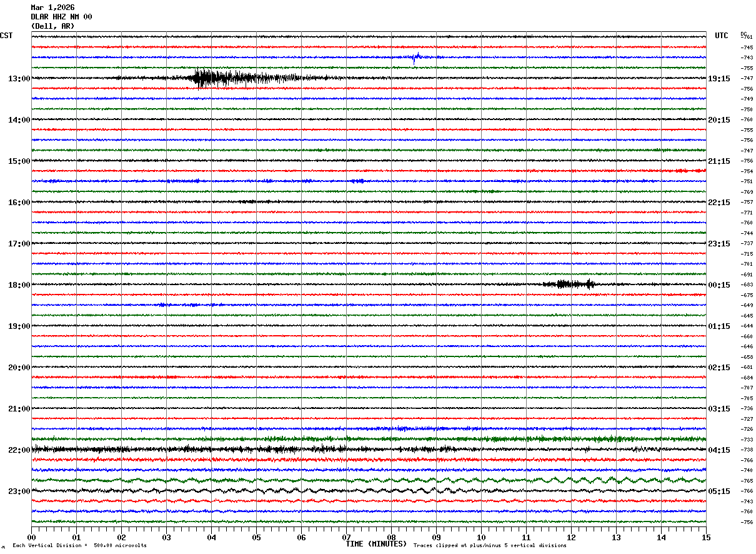756x554 pixels.
Task: Click the TIME (MINUTES) axis title
Action: [x=376, y=544]
